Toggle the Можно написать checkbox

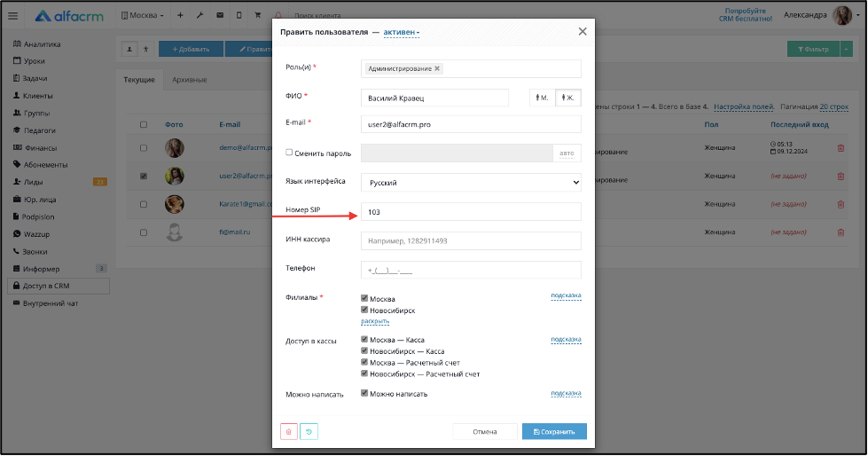(x=364, y=393)
